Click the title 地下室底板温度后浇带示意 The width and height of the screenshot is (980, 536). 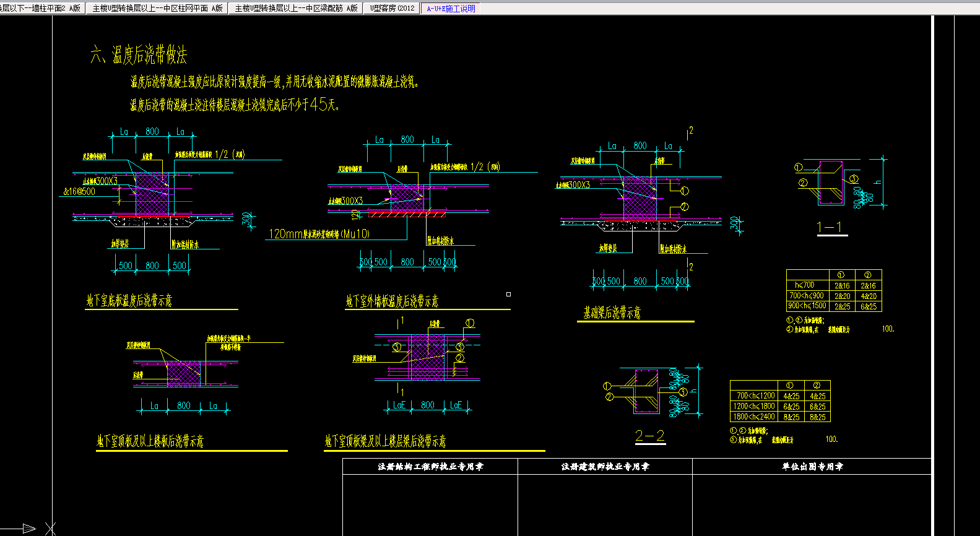tap(129, 301)
